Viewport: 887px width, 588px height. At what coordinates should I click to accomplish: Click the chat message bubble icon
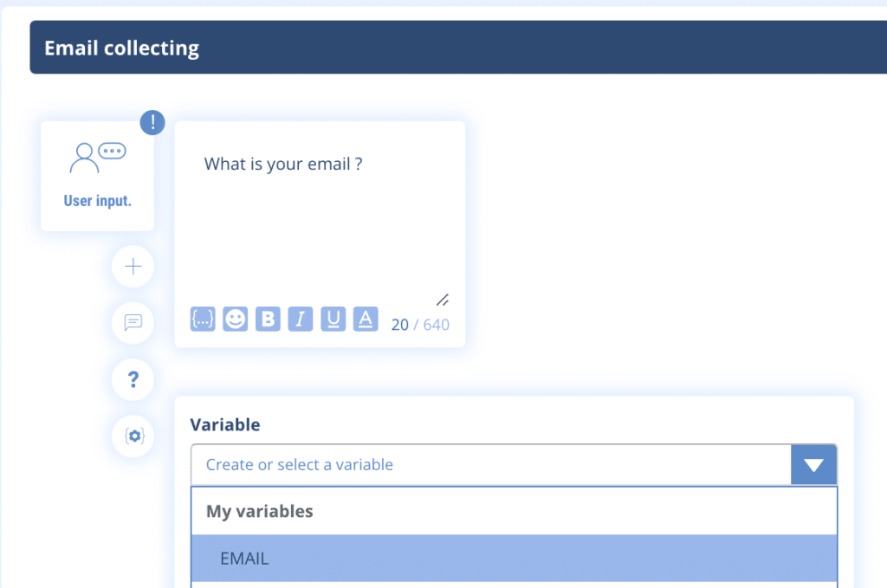point(133,322)
